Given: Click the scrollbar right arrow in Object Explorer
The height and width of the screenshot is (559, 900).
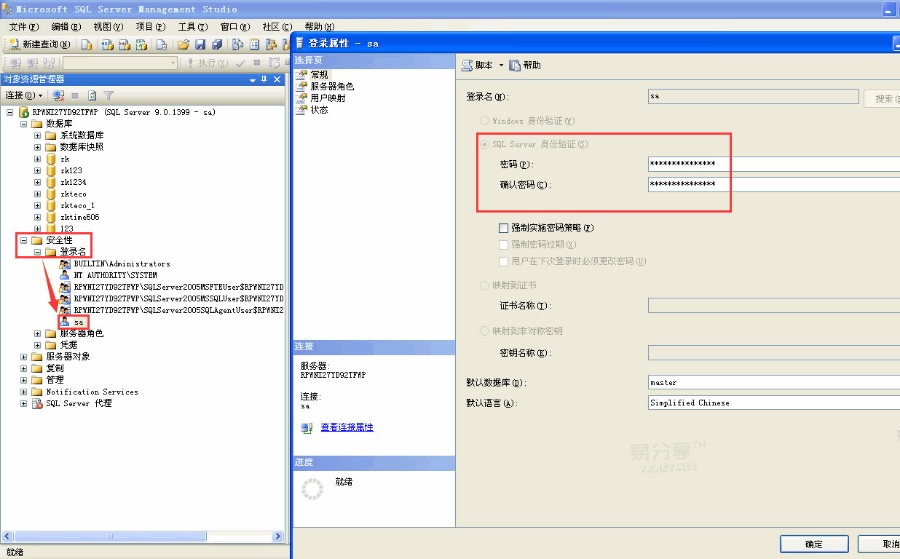Looking at the screenshot, I should [278, 536].
